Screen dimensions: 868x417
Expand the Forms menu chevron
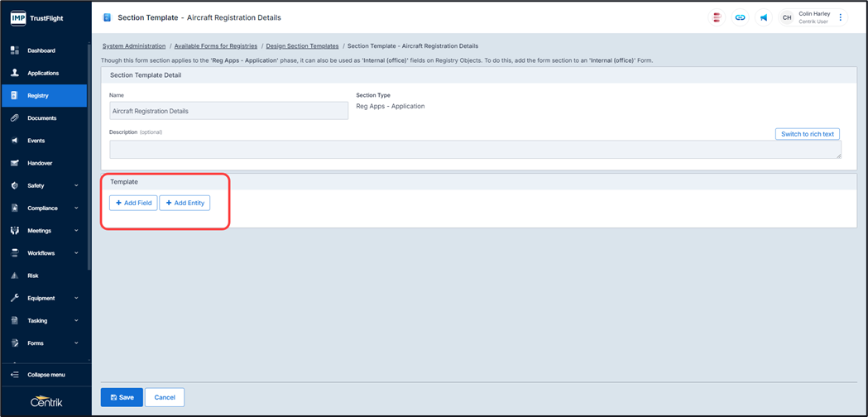click(x=76, y=343)
